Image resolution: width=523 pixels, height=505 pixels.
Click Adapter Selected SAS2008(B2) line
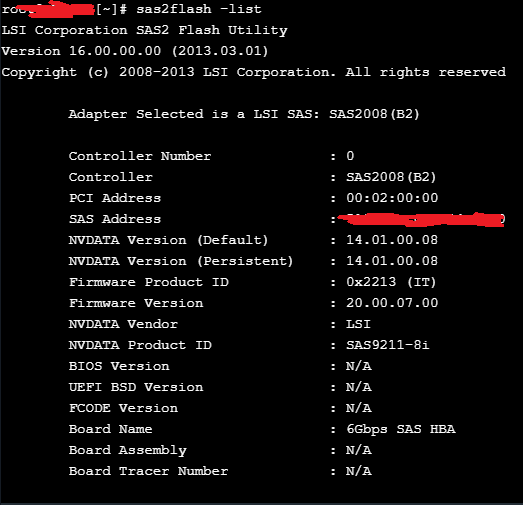[x=244, y=114]
